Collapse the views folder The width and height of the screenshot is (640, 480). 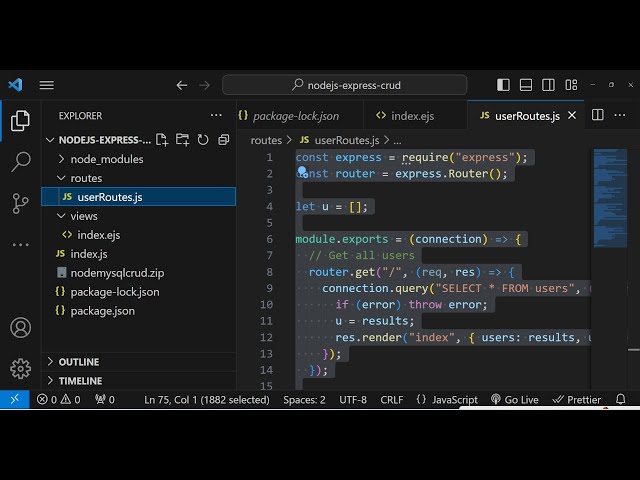(x=83, y=216)
